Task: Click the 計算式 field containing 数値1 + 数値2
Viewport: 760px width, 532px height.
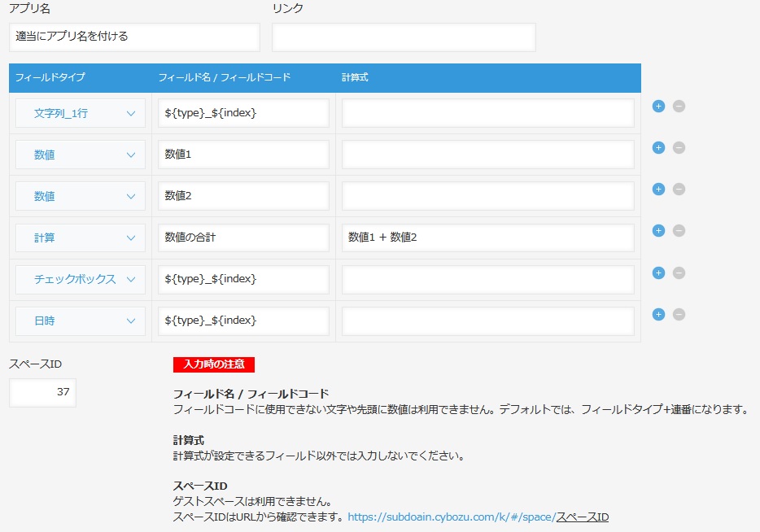Action: click(x=487, y=238)
